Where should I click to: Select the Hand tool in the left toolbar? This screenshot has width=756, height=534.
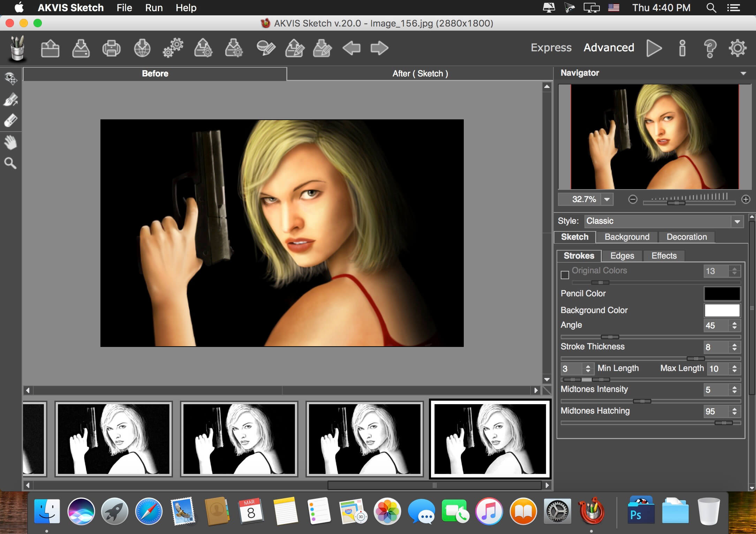[x=10, y=142]
